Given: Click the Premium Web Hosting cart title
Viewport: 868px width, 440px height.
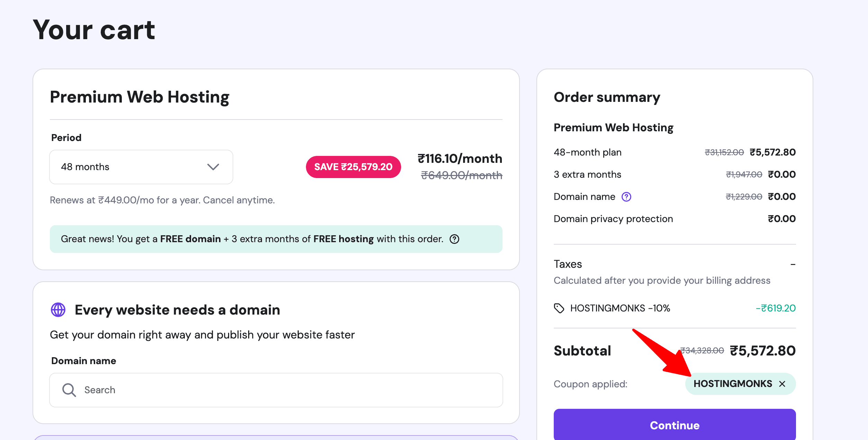Looking at the screenshot, I should [x=139, y=97].
